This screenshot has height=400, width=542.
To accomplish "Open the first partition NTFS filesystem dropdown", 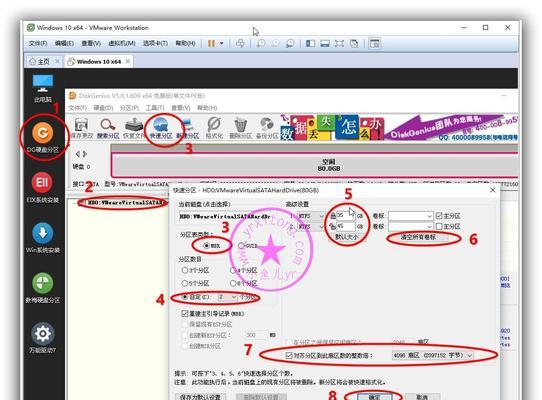I will point(311,216).
